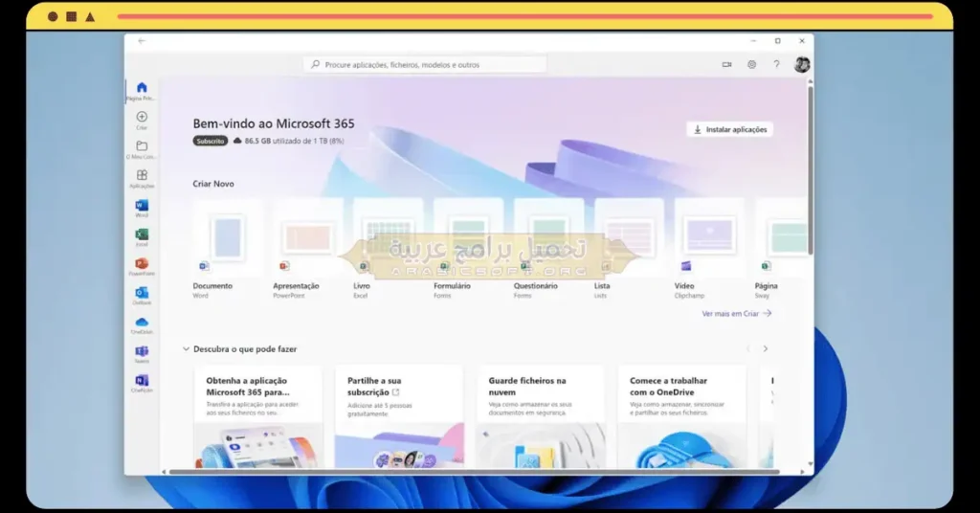Open Guarde ficheiros na nuvem card

pyautogui.click(x=541, y=417)
